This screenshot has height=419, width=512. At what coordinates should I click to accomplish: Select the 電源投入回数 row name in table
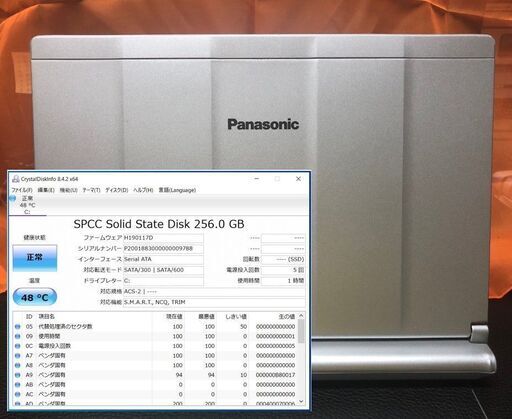tap(55, 346)
